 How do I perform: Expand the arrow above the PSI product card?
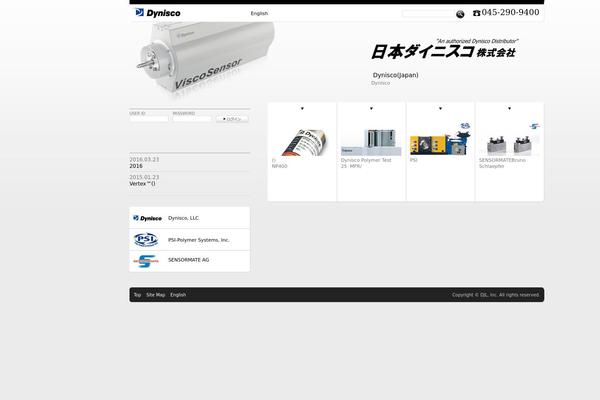(x=440, y=109)
